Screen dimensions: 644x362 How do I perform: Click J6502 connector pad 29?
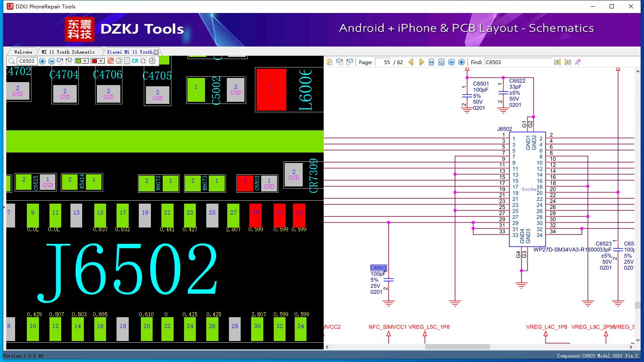click(255, 215)
